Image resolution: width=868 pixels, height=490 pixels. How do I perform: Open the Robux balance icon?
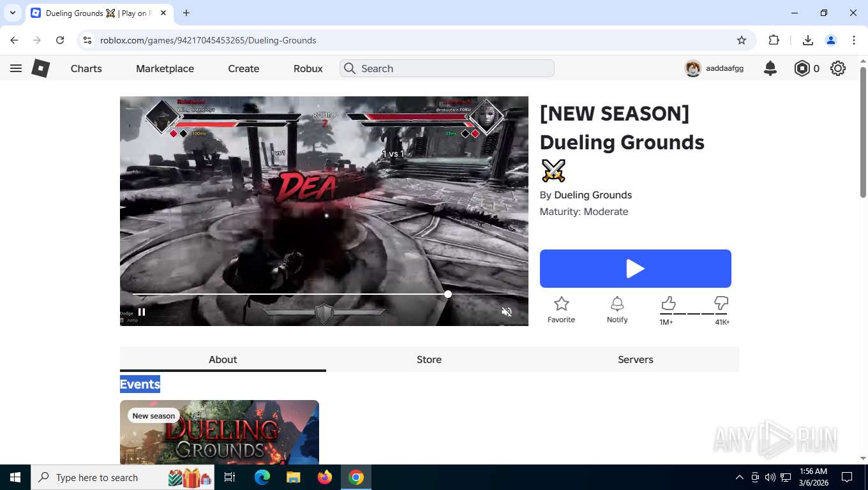pos(802,68)
